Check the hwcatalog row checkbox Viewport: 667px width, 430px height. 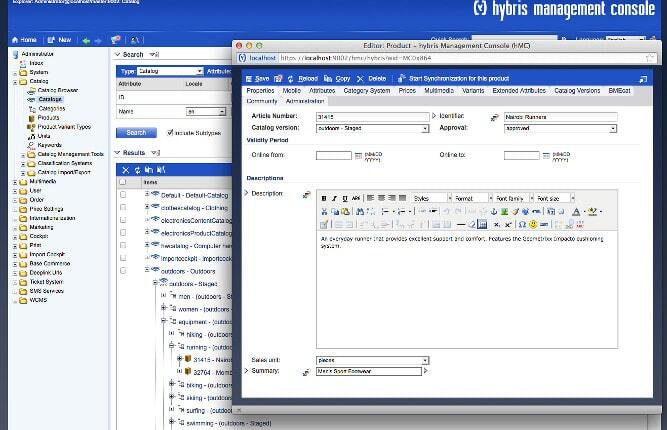pos(123,245)
